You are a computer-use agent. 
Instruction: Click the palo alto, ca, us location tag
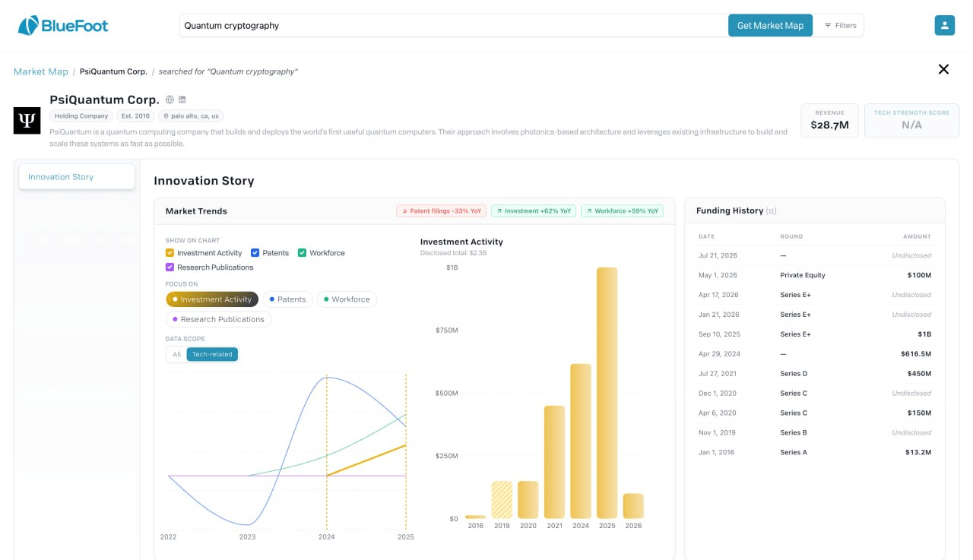[191, 116]
